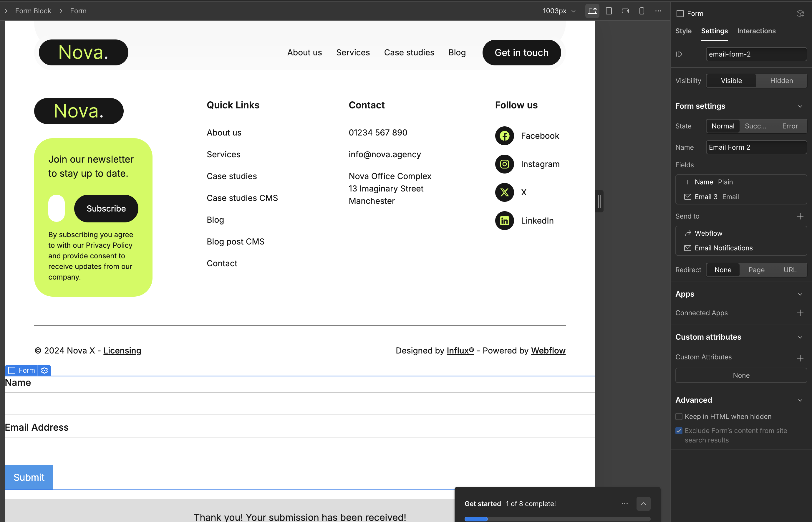Switch to the Style tab
Screen dimensions: 812x522
pyautogui.click(x=683, y=31)
